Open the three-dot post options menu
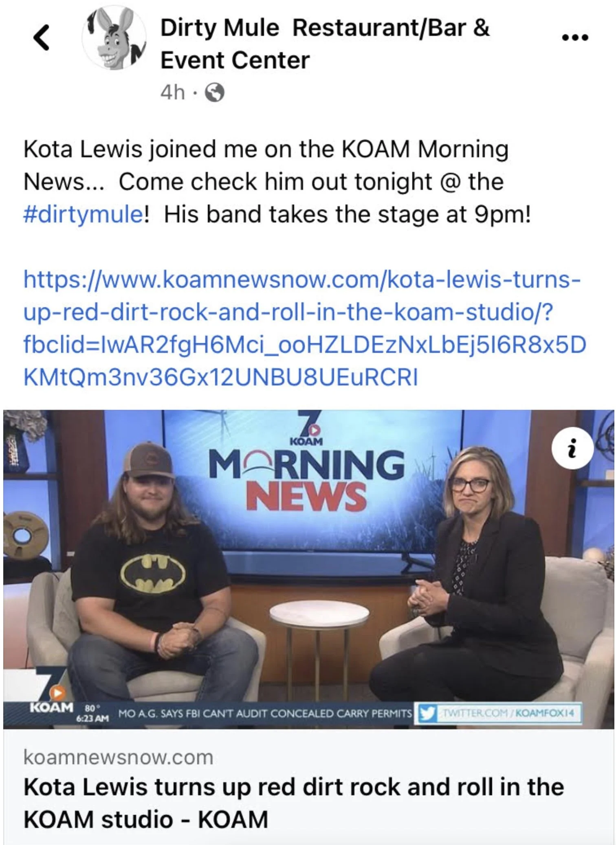The image size is (616, 845). point(575,38)
